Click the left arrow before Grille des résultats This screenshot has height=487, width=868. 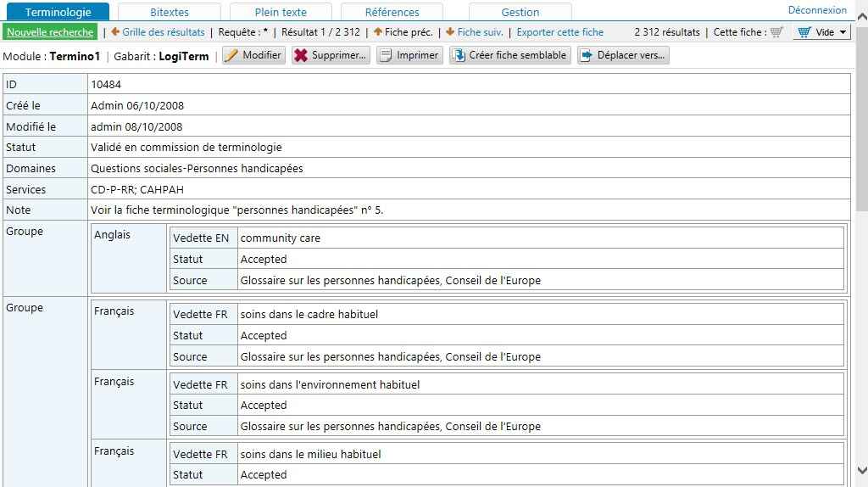115,32
